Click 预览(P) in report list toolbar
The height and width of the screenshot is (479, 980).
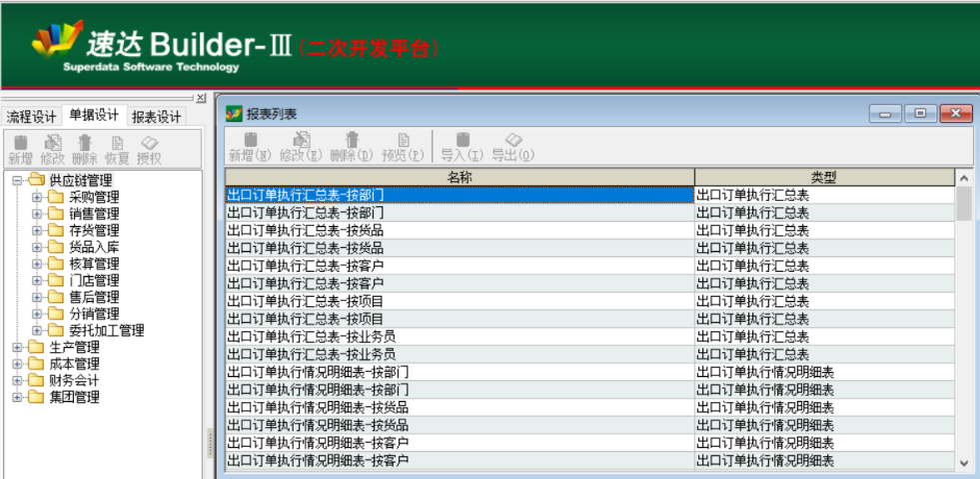pos(404,148)
